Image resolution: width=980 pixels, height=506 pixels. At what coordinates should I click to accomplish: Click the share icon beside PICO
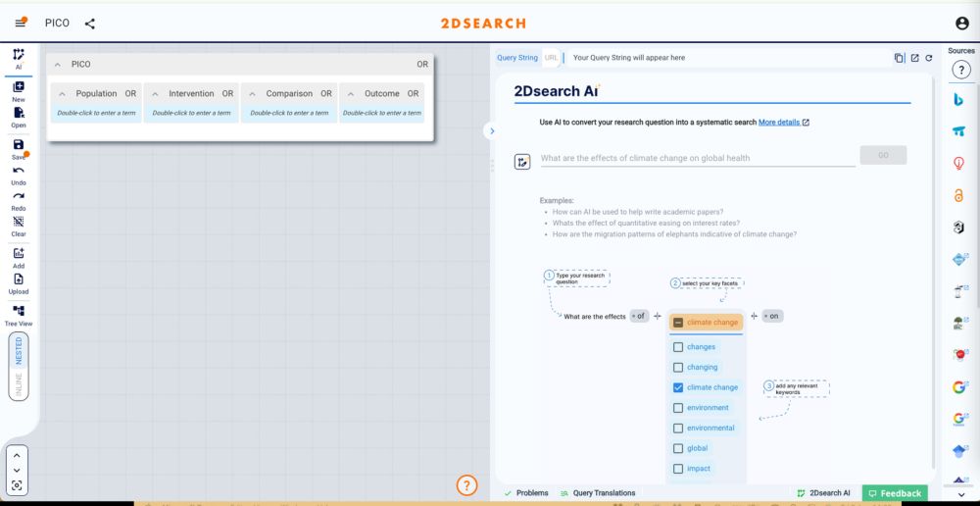point(90,24)
